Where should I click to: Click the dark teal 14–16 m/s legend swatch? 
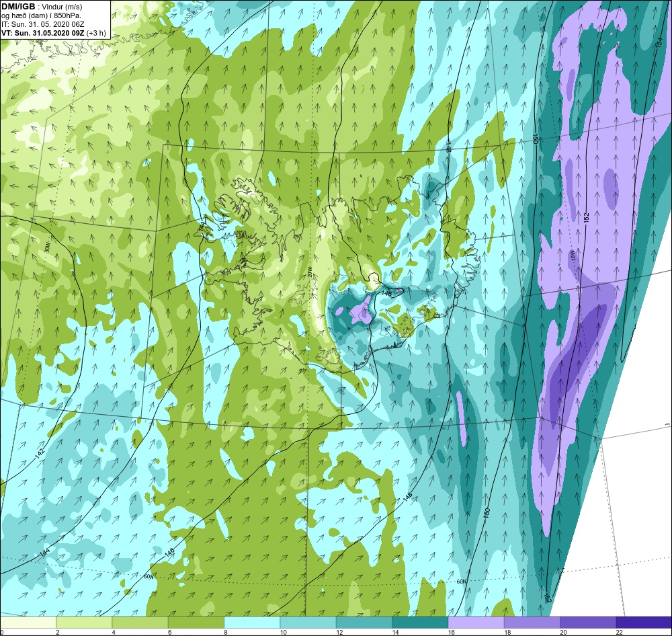click(x=420, y=622)
